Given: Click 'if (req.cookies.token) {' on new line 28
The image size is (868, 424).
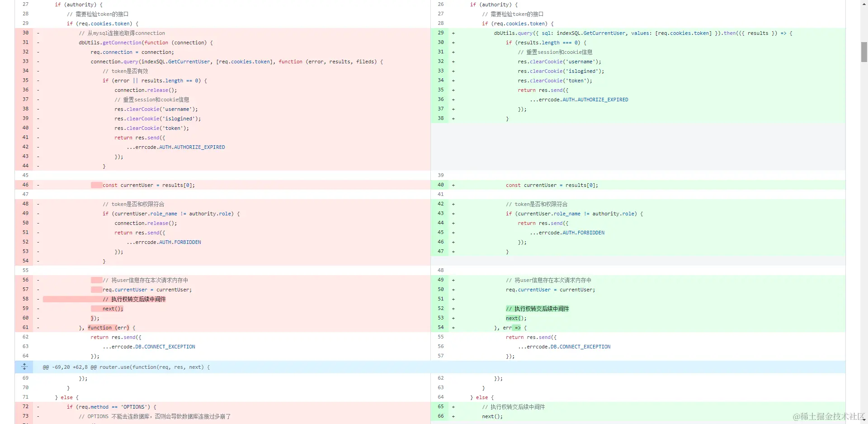Looking at the screenshot, I should click(518, 24).
